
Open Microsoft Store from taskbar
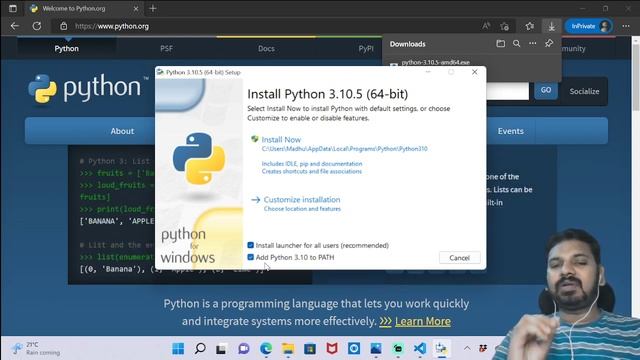click(x=310, y=349)
